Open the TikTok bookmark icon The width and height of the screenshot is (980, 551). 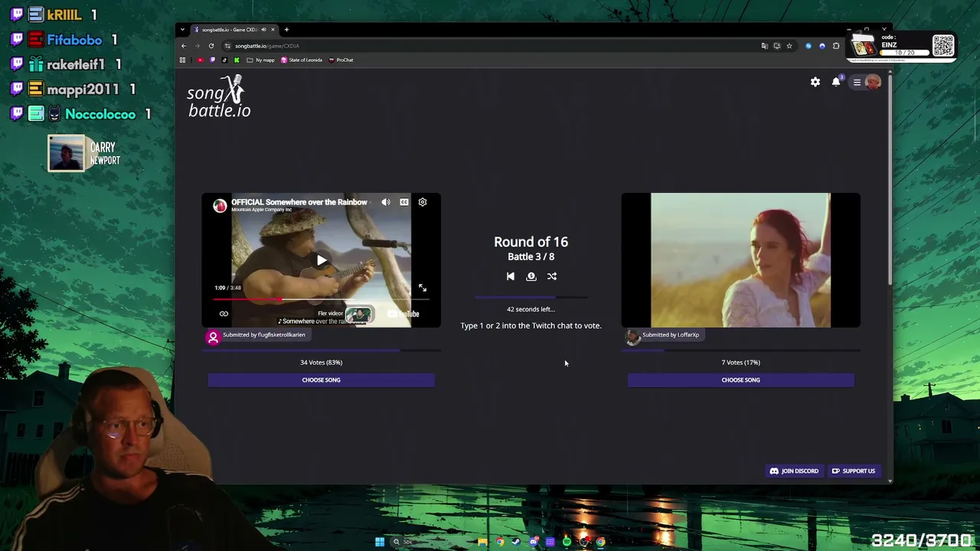click(224, 60)
